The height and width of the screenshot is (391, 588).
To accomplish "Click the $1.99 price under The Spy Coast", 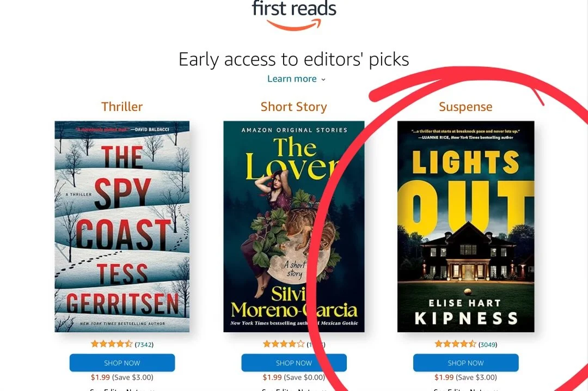I will click(x=100, y=377).
